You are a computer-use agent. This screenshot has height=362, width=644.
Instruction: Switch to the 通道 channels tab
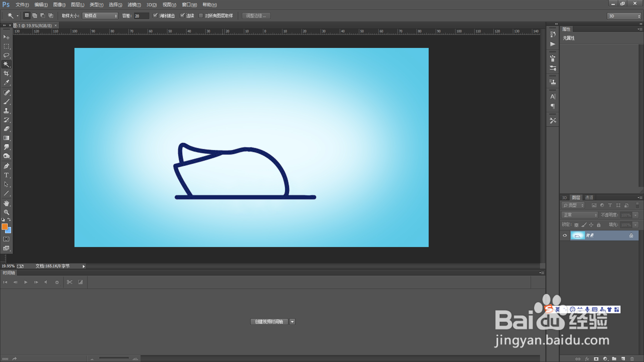(x=589, y=197)
